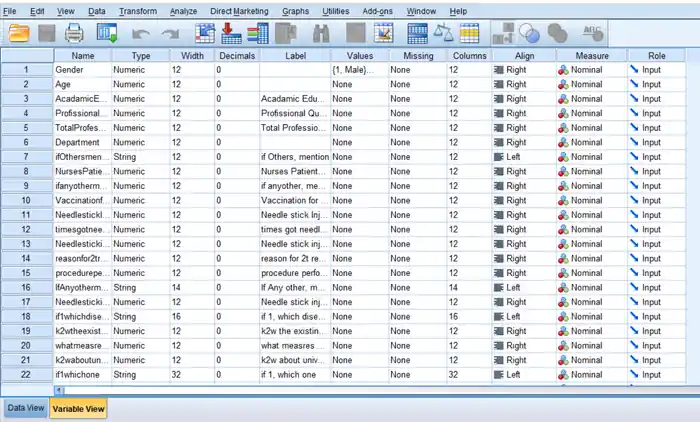Click the Role column header
This screenshot has width=700, height=422.
pos(657,56)
